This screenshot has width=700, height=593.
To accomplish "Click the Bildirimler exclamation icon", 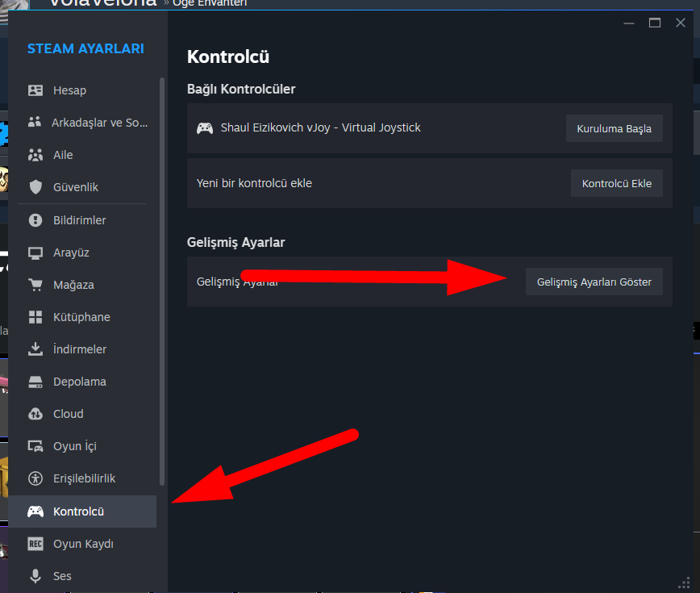I will coord(35,220).
